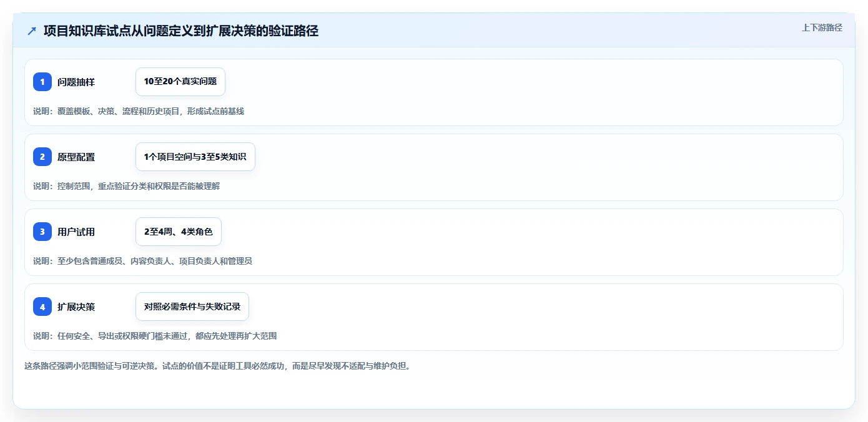The height and width of the screenshot is (422, 868).
Task: Click the 扩展决策 step title
Action: coord(76,307)
